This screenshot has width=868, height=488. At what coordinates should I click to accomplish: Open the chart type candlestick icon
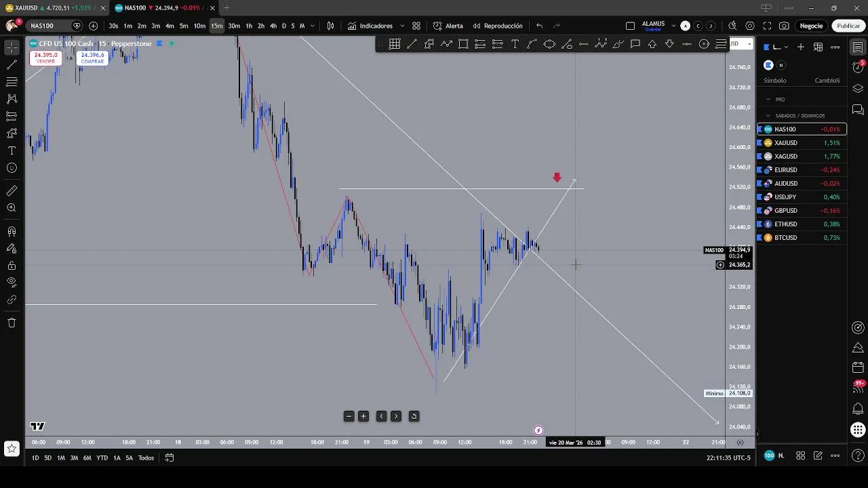[x=330, y=26]
